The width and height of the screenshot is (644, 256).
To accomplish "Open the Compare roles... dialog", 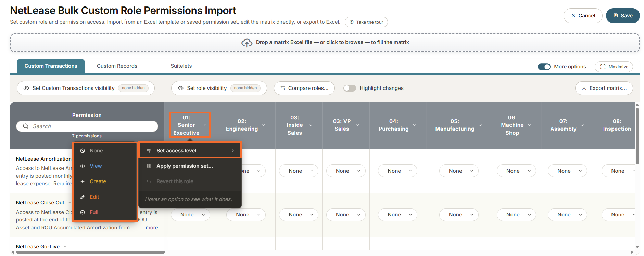I will (304, 88).
